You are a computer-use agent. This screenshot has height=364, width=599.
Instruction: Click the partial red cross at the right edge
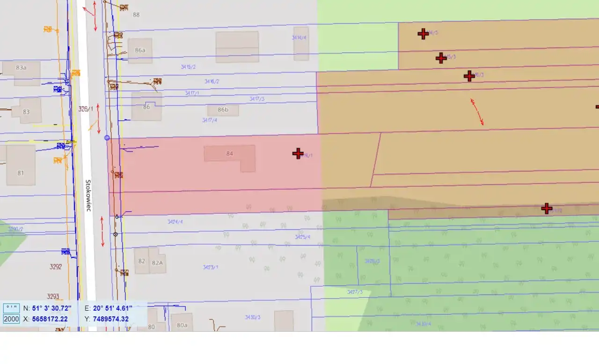pos(597,107)
